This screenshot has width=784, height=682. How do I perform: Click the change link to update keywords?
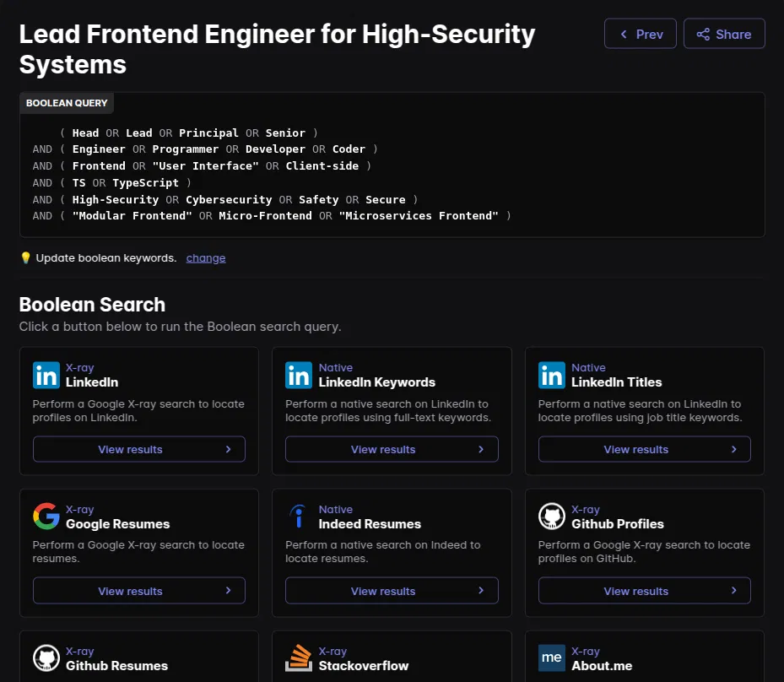pyautogui.click(x=205, y=257)
